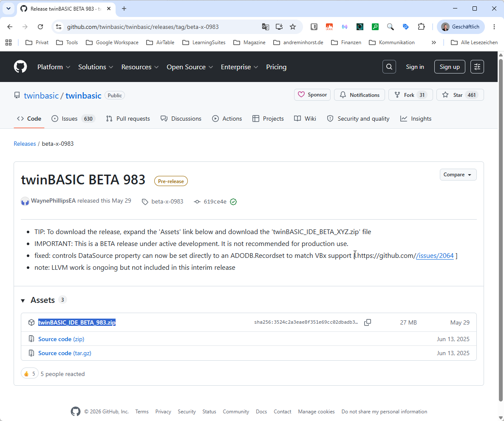This screenshot has height=421, width=504.
Task: Copy sha256 hash to clipboard
Action: click(x=368, y=322)
